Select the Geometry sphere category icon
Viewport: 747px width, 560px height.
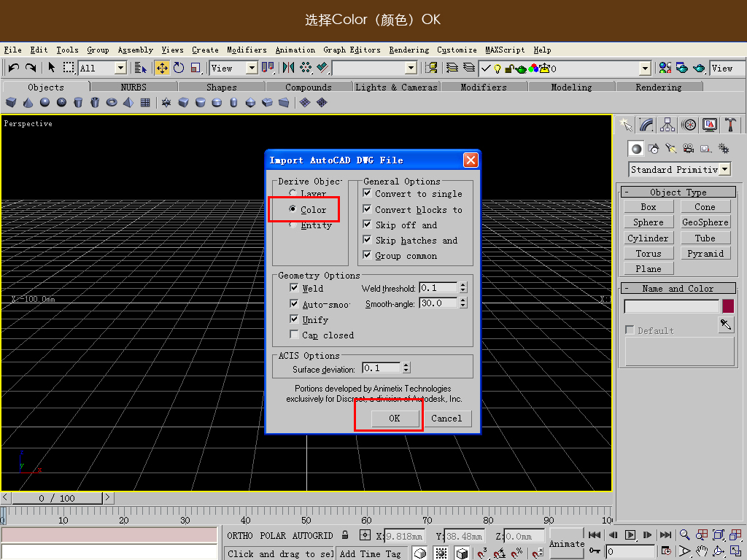click(636, 149)
